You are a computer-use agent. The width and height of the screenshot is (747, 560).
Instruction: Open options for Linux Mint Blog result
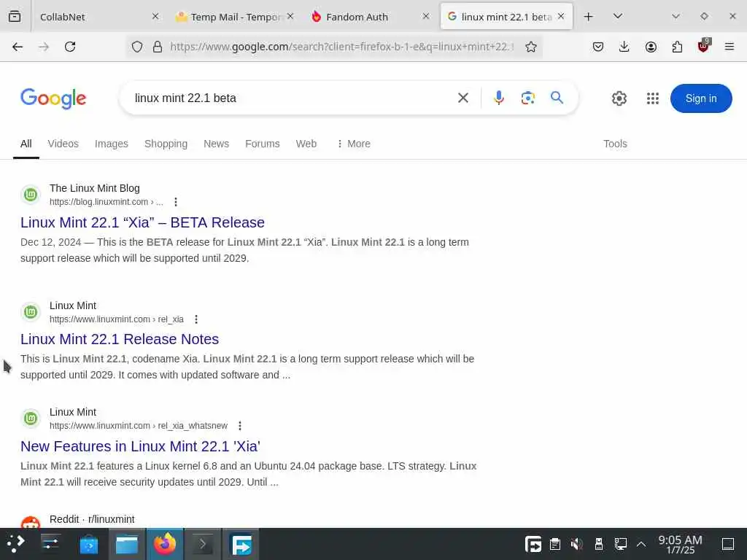pos(176,202)
